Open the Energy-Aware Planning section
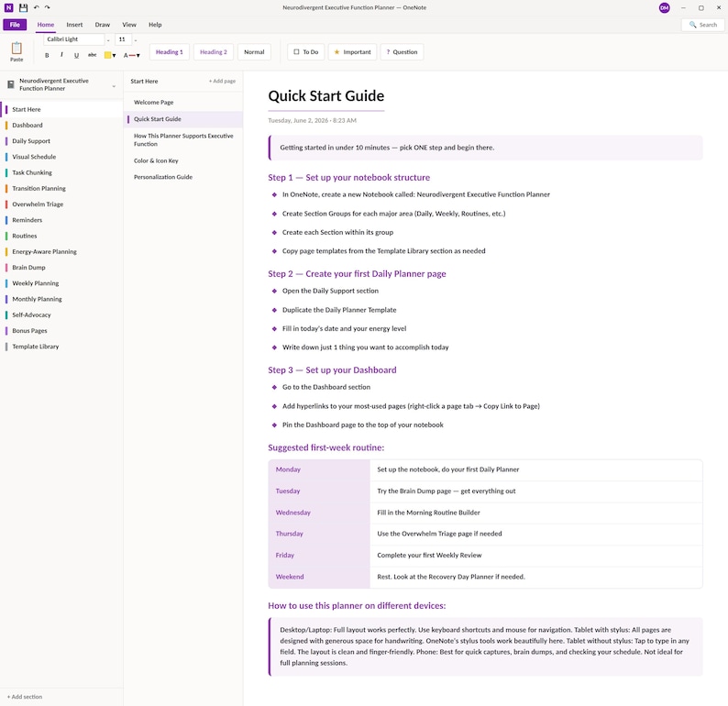The image size is (728, 706). tap(61, 251)
